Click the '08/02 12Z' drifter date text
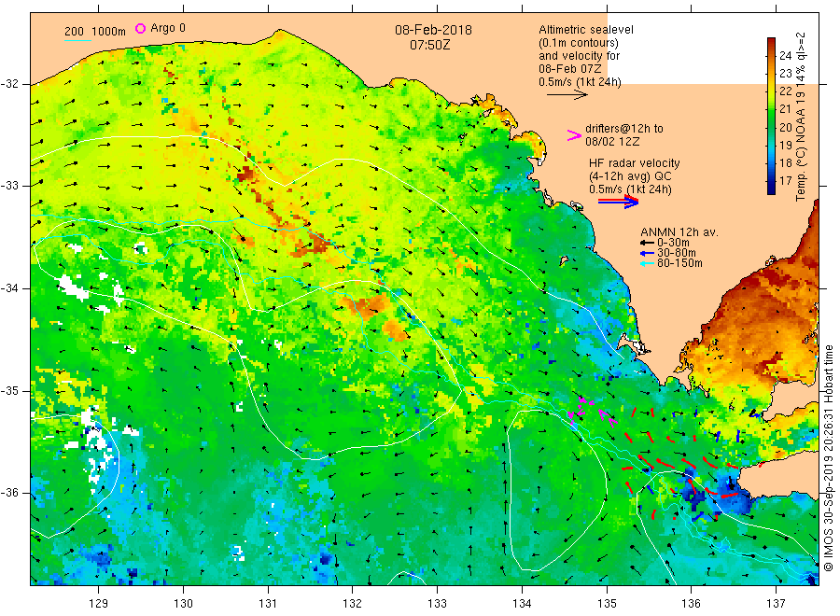Image resolution: width=840 pixels, height=616 pixels. (x=612, y=142)
